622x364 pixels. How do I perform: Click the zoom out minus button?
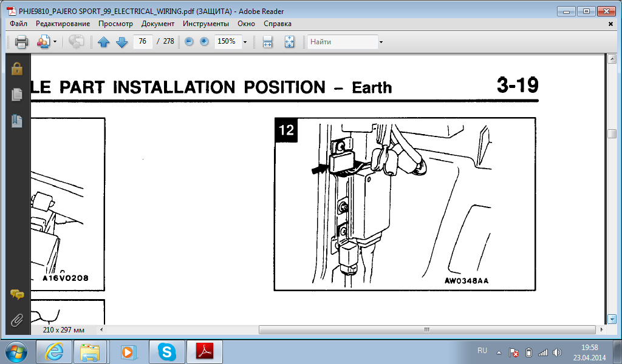pyautogui.click(x=189, y=42)
